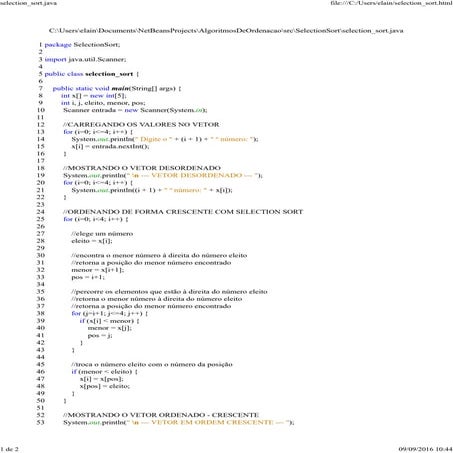Click line number 53
Viewport: 453px width, 453px height.
(x=40, y=423)
